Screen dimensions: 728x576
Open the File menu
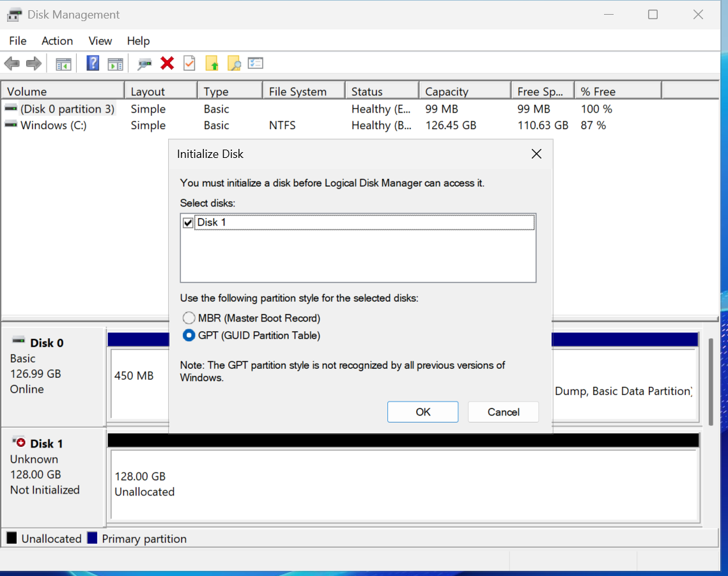[18, 41]
